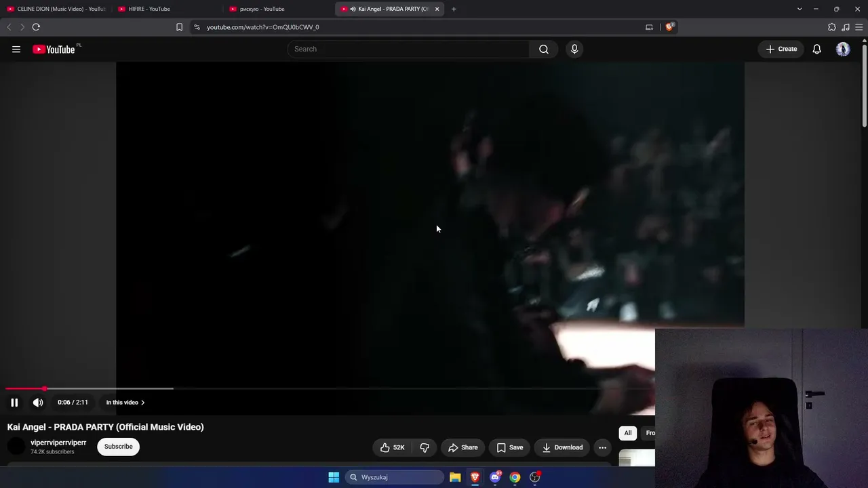Viewport: 868px width, 488px height.
Task: Open Brave browser from the taskbar
Action: pos(475,477)
